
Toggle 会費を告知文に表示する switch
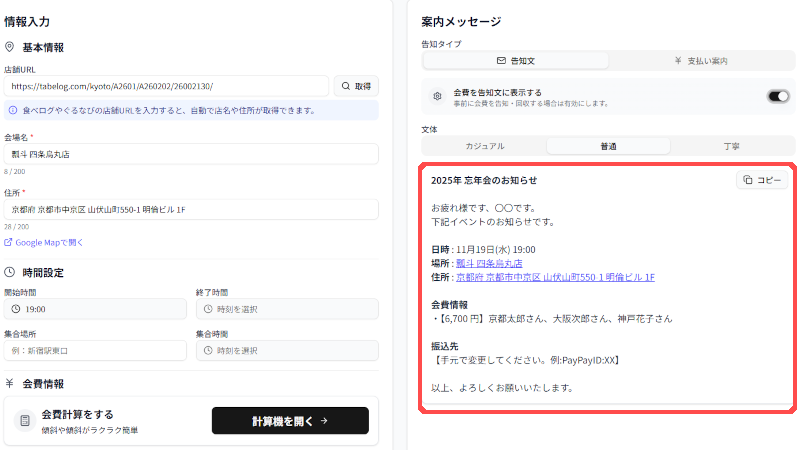pyautogui.click(x=778, y=96)
